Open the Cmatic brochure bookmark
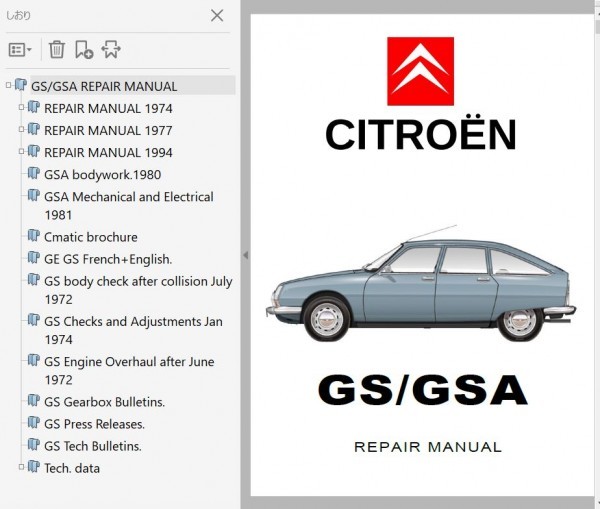The width and height of the screenshot is (600, 509). tap(91, 237)
